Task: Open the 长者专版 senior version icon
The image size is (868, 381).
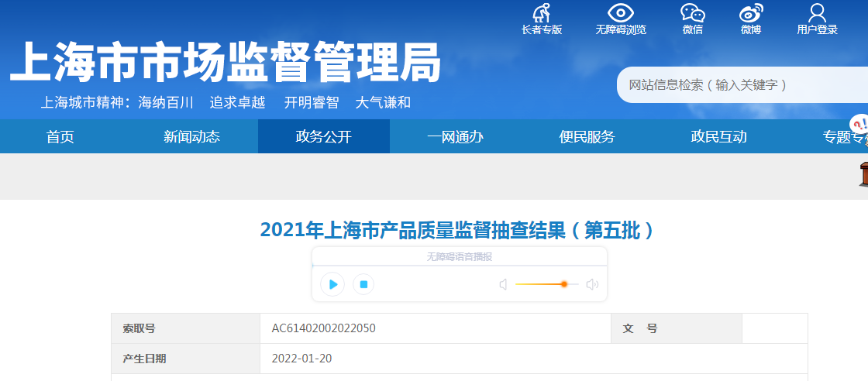Action: point(542,12)
